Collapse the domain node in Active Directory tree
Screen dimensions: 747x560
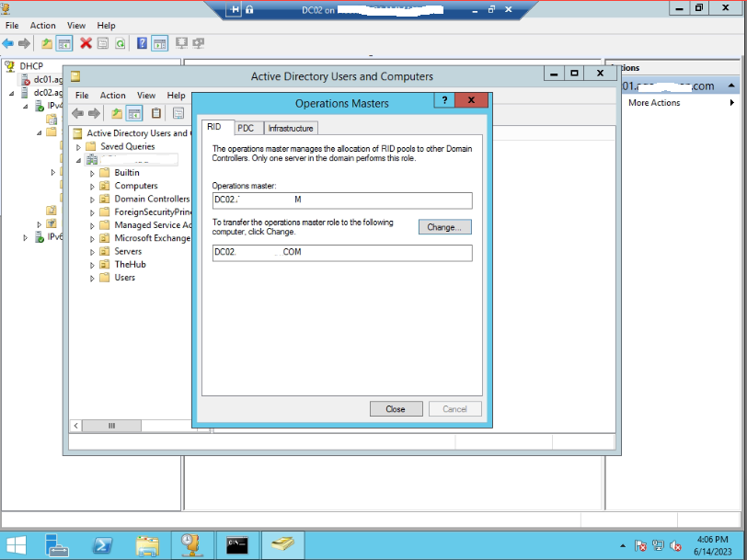click(x=78, y=161)
